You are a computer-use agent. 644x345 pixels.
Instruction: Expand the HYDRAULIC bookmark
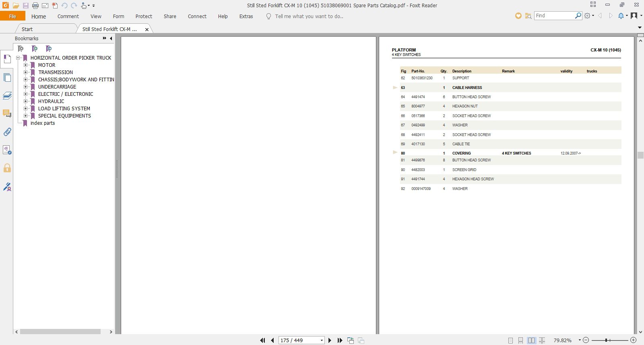pyautogui.click(x=26, y=101)
